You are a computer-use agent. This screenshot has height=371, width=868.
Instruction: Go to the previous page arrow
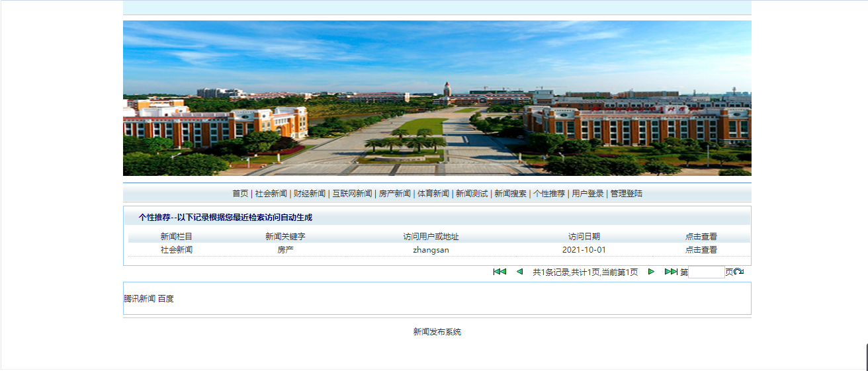pos(519,272)
